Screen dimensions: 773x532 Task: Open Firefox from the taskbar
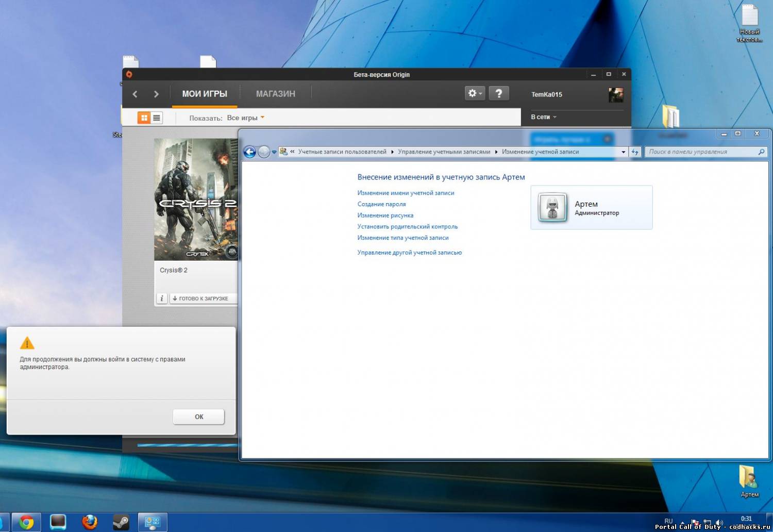pyautogui.click(x=90, y=522)
